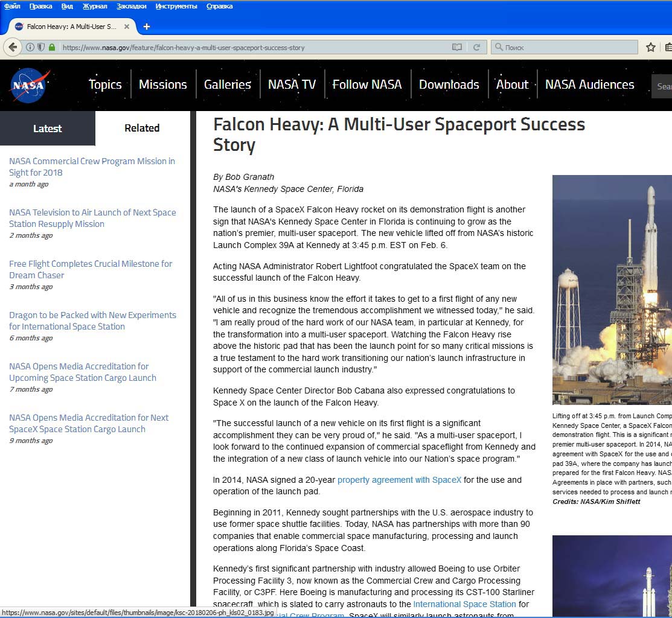Open the Follow NASA navigation item
672x618 pixels.
(x=367, y=84)
